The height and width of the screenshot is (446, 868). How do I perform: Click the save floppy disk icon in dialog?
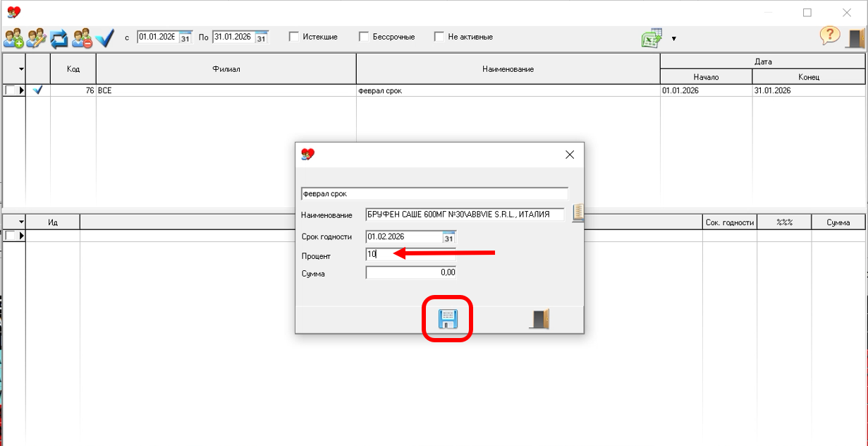click(x=448, y=320)
